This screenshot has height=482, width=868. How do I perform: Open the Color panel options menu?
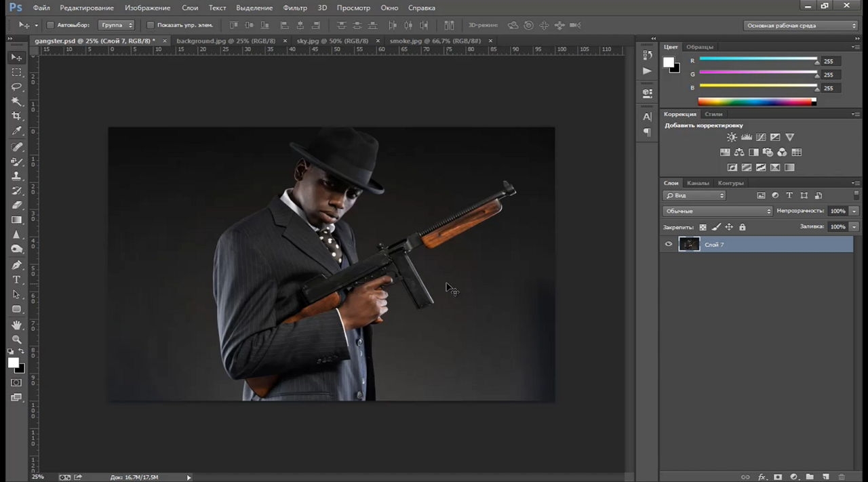[x=856, y=47]
